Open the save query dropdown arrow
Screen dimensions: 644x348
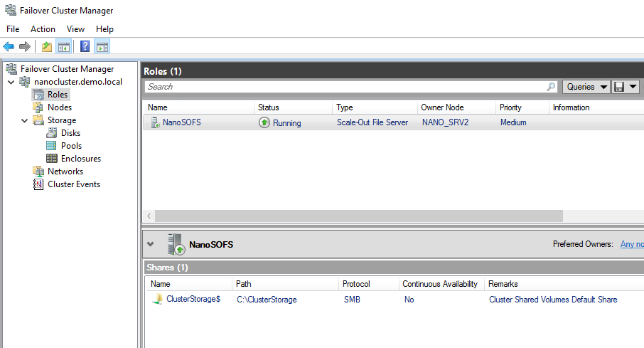point(633,87)
